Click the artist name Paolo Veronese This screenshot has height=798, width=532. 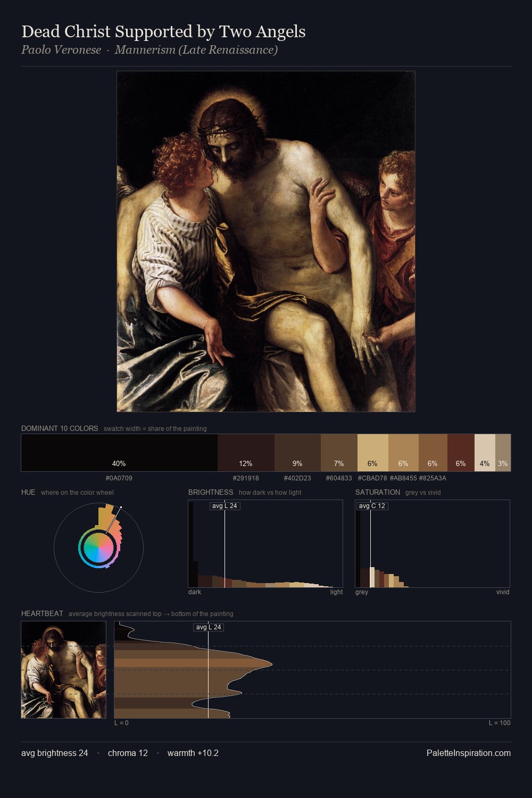tap(61, 50)
